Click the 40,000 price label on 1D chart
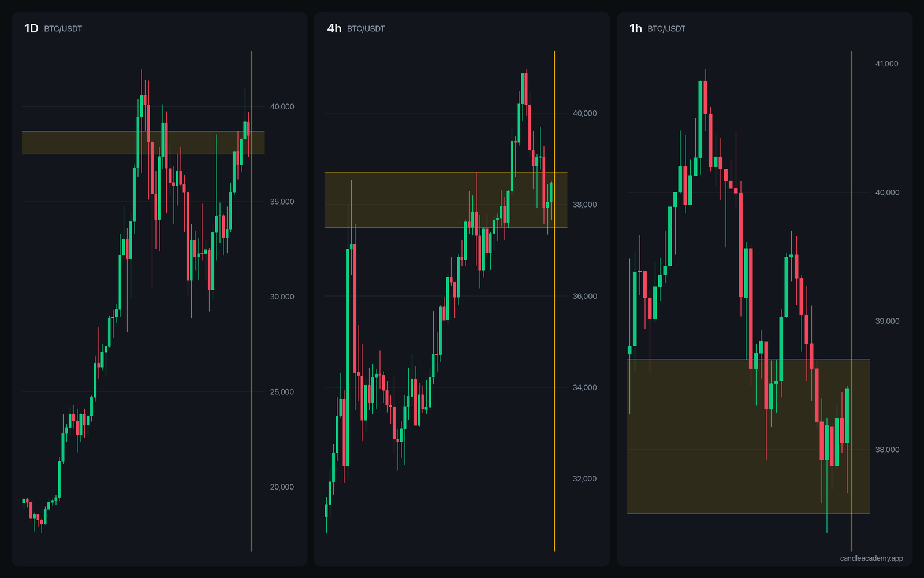This screenshot has width=924, height=578. point(282,106)
